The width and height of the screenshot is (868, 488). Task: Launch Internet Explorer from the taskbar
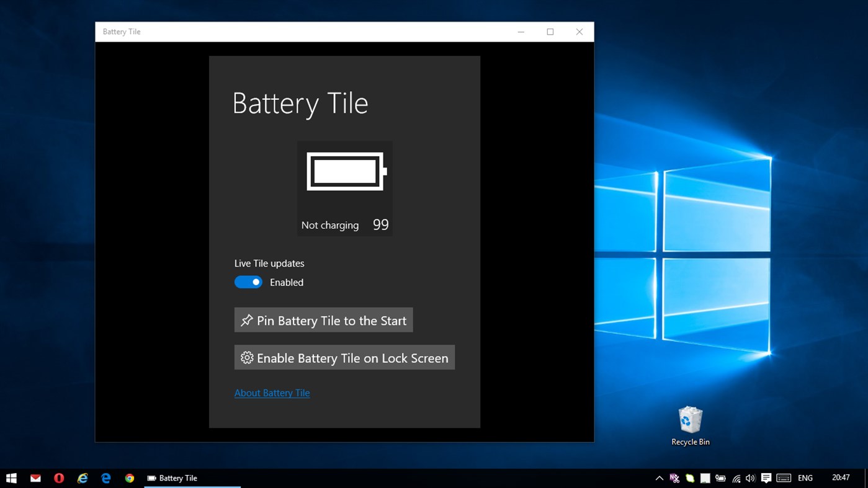coord(82,478)
